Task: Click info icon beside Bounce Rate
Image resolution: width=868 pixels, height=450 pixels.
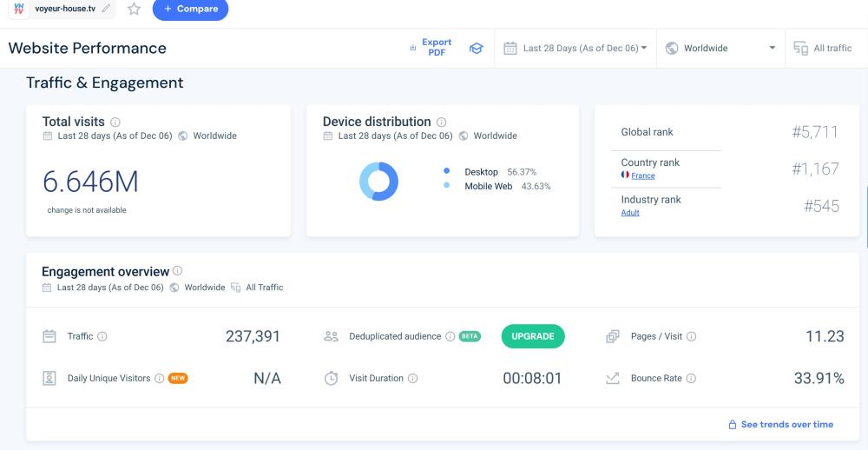Action: (691, 379)
